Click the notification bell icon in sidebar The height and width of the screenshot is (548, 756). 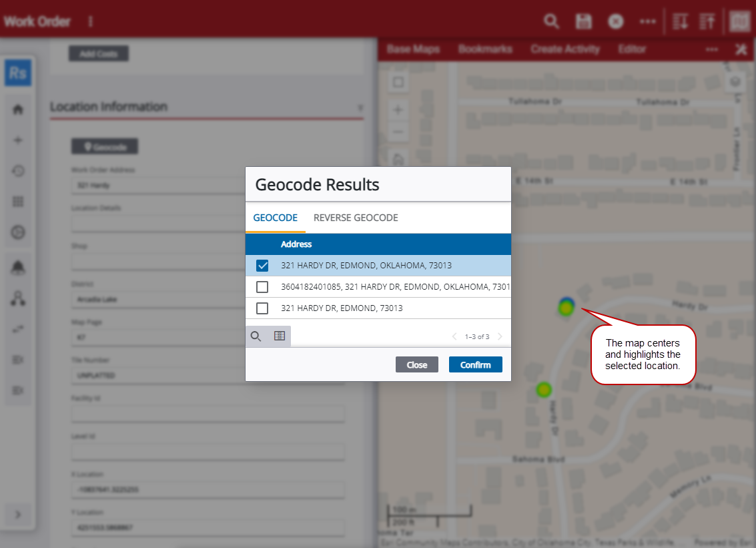click(18, 268)
